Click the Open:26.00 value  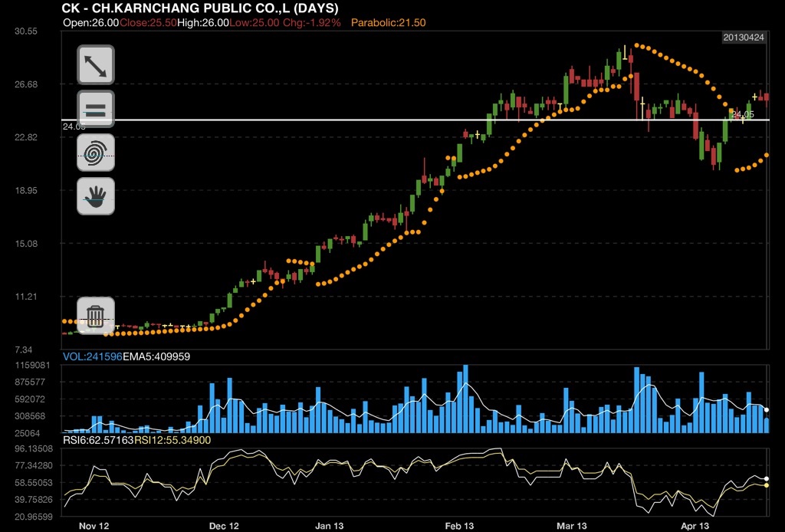(91, 22)
